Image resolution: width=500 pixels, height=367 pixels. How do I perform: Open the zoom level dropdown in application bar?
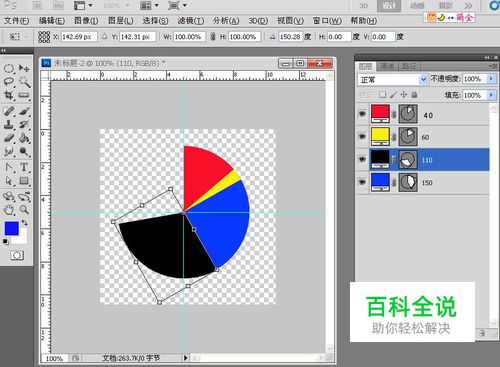pos(116,6)
